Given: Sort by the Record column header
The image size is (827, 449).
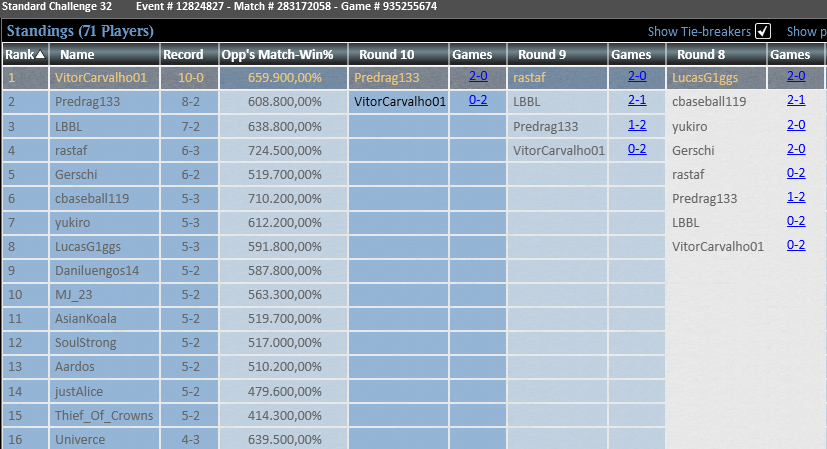Looking at the screenshot, I should [x=189, y=54].
